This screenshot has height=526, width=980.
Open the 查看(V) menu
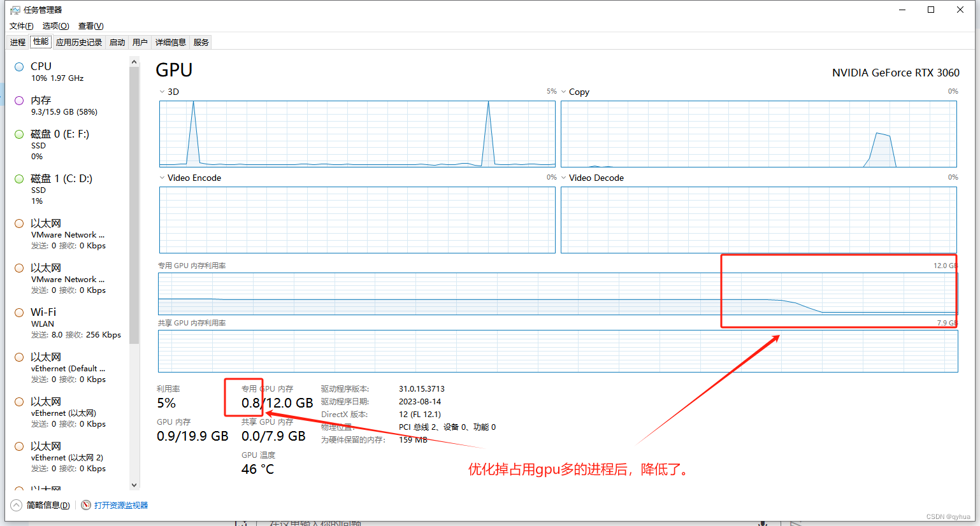click(x=90, y=25)
